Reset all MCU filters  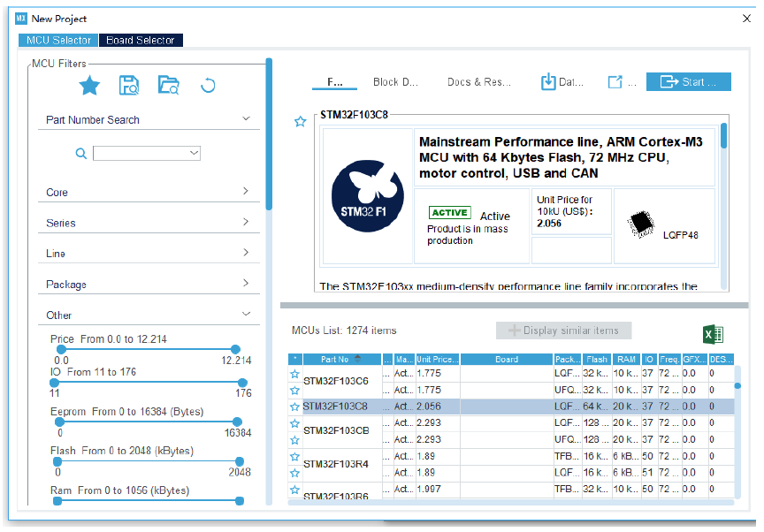[208, 85]
